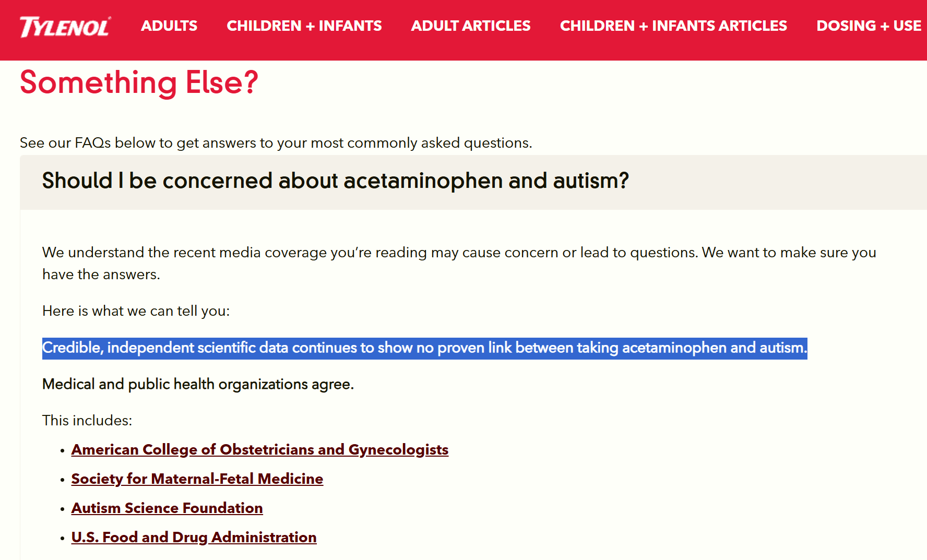Viewport: 927px width, 560px height.
Task: Click the "Something Else?" heading
Action: (139, 82)
